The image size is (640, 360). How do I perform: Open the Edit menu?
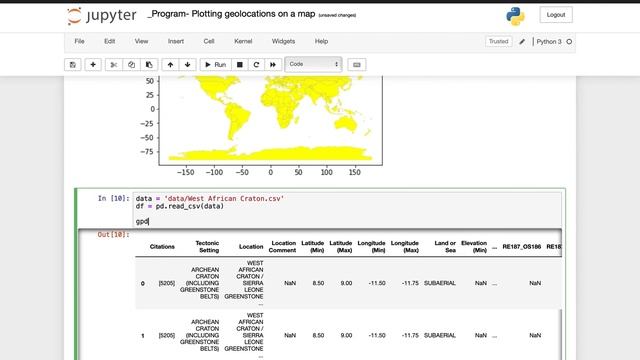pos(109,41)
